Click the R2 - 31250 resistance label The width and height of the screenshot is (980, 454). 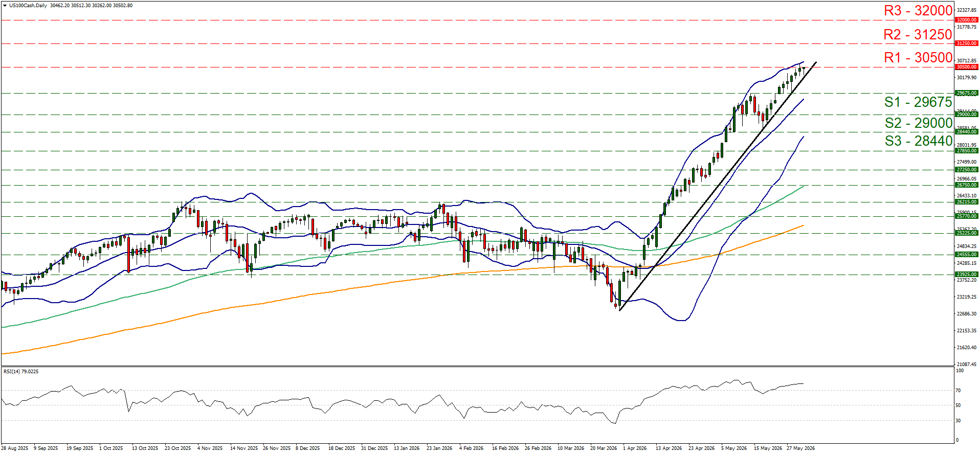[918, 34]
